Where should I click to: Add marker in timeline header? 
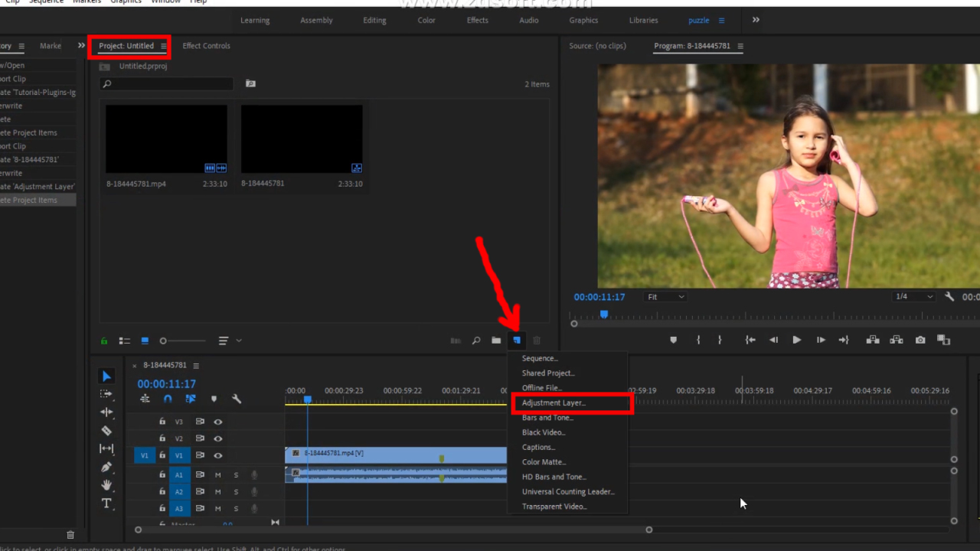[x=214, y=399]
